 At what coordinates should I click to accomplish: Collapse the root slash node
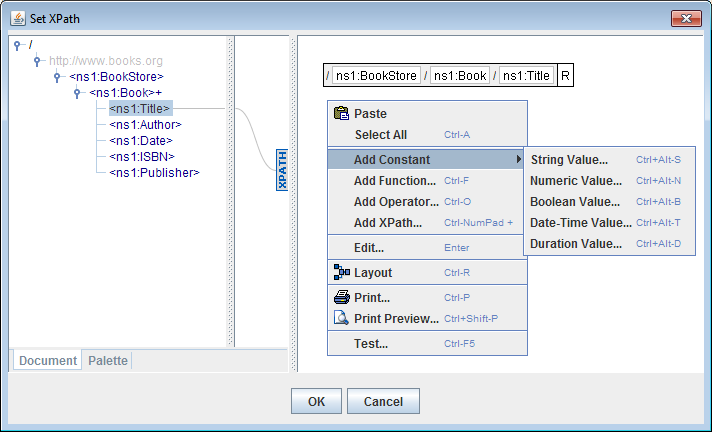(x=19, y=45)
